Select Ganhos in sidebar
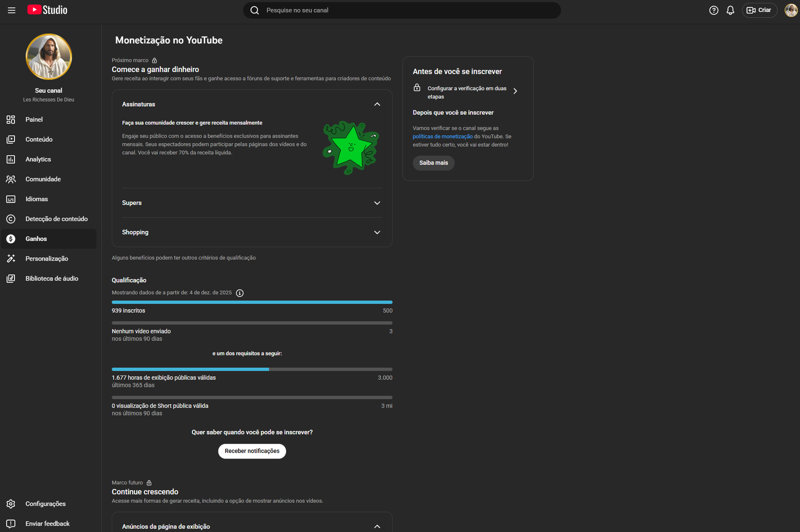Screen dimensions: 800x532 [x=48, y=239]
